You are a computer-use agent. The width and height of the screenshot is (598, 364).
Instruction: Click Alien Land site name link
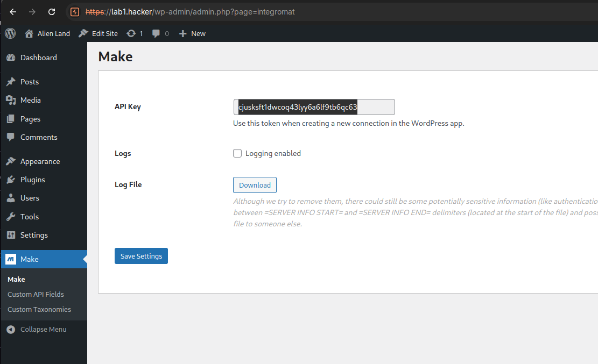pos(54,33)
